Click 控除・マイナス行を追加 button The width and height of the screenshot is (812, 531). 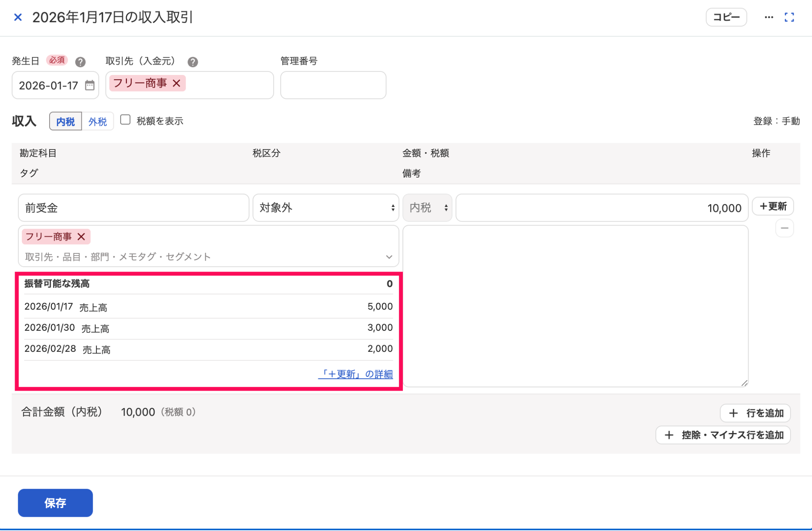[x=723, y=435]
